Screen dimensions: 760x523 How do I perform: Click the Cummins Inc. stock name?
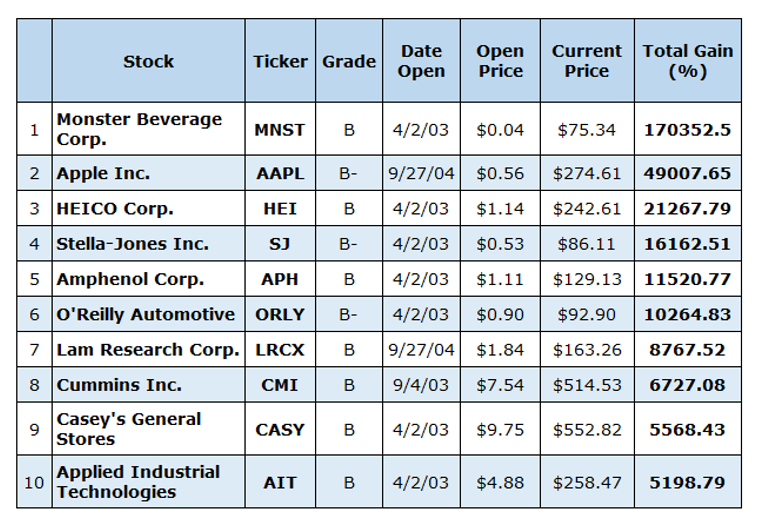[x=119, y=385]
